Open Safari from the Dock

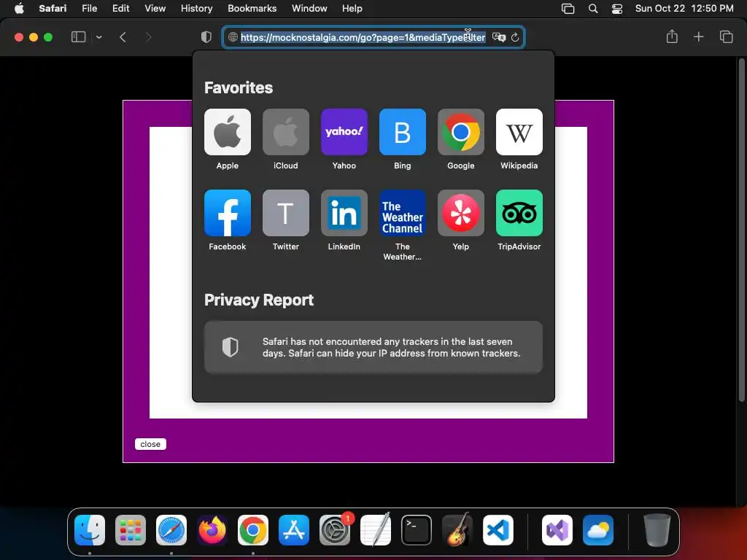pyautogui.click(x=171, y=530)
